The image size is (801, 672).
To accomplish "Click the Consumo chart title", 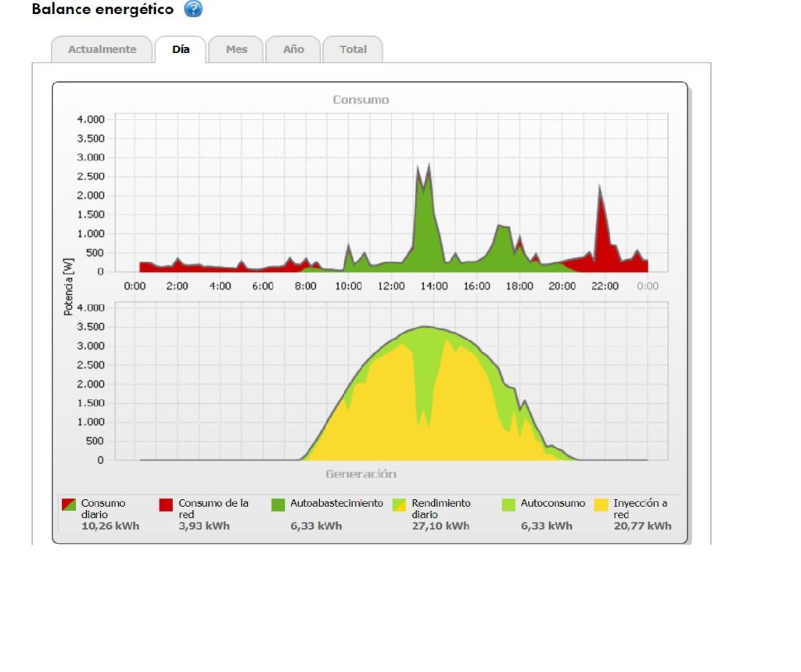I will click(361, 100).
